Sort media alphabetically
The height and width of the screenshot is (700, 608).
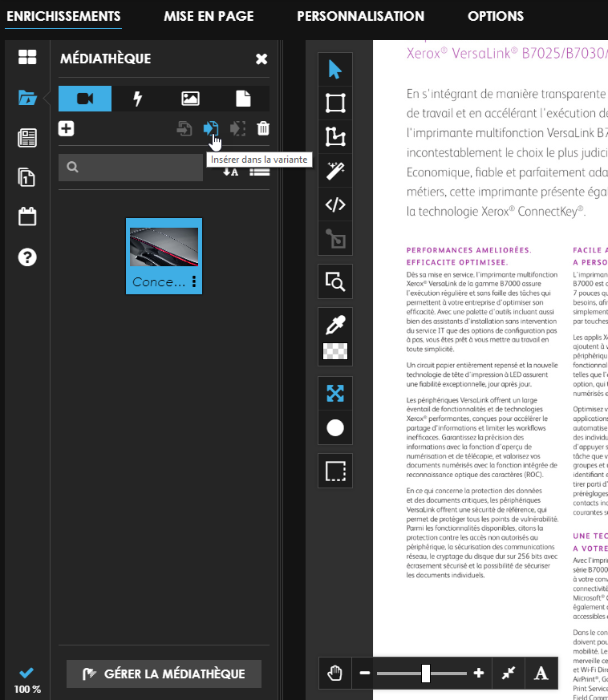click(230, 172)
